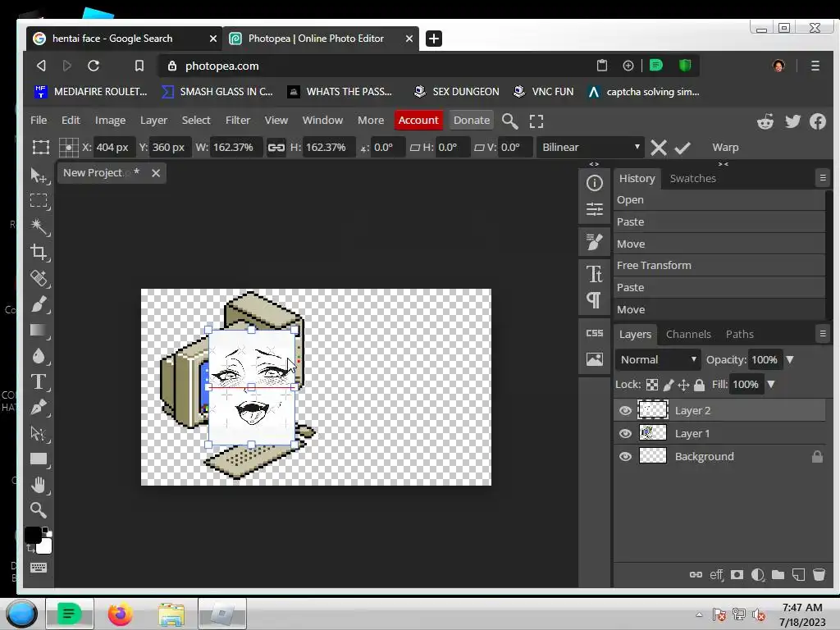This screenshot has height=630, width=840.
Task: Select the Gradient tool
Action: (x=39, y=330)
